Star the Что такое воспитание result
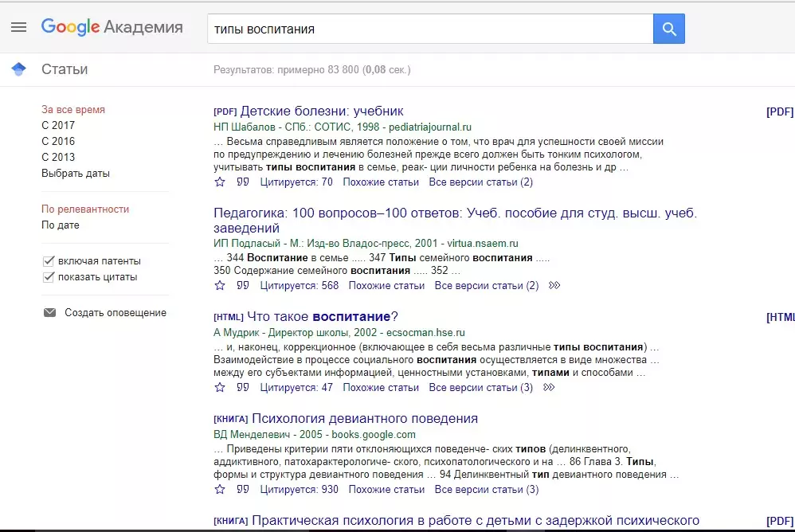This screenshot has width=795, height=532. [220, 387]
